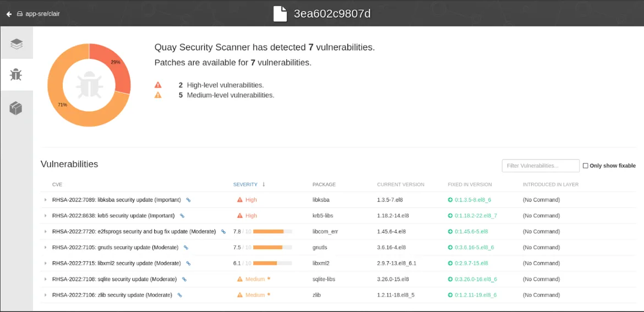The image size is (644, 312).
Task: Click link icon beside RHSA-2022:8638 krb5
Action: click(182, 216)
